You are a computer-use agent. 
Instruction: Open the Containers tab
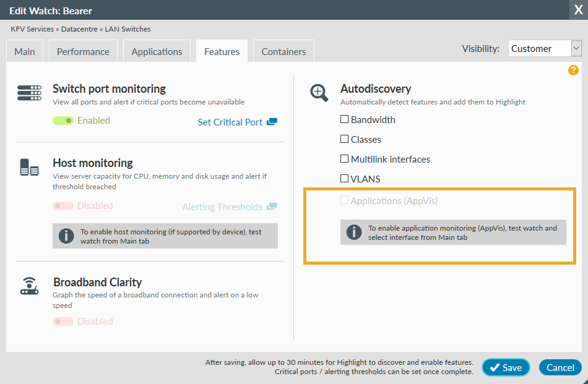point(283,51)
